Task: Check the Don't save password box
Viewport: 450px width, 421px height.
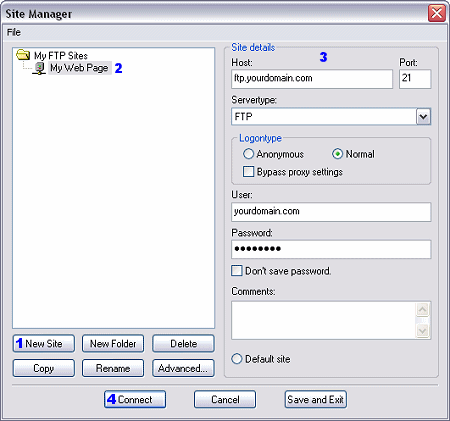Action: 237,271
